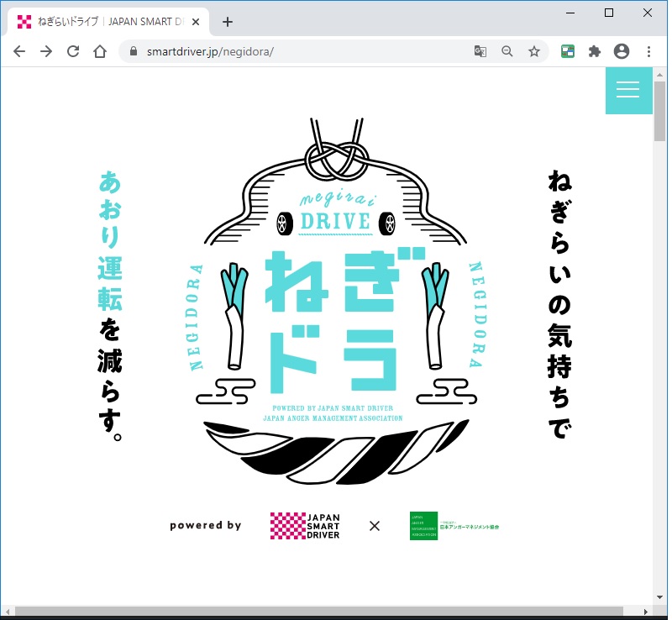Bookmark this page using the star icon

click(x=535, y=51)
